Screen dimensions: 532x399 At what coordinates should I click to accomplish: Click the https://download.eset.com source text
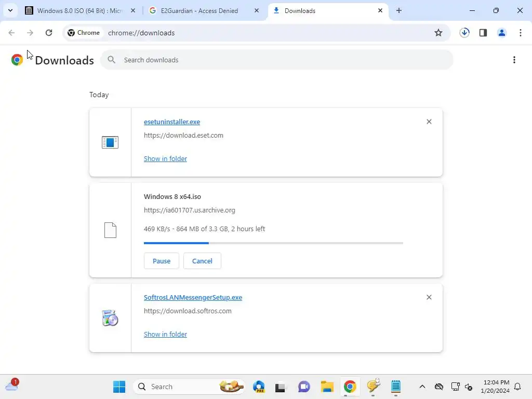point(183,135)
